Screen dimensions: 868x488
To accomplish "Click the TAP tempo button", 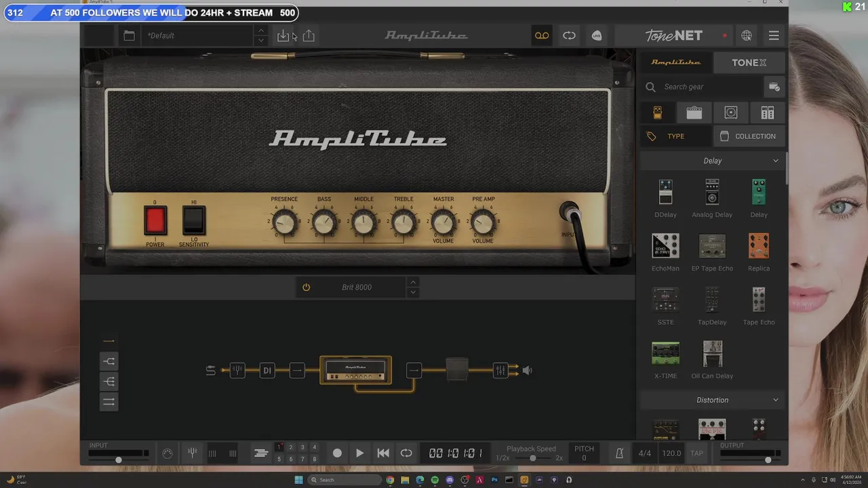I will click(x=696, y=453).
